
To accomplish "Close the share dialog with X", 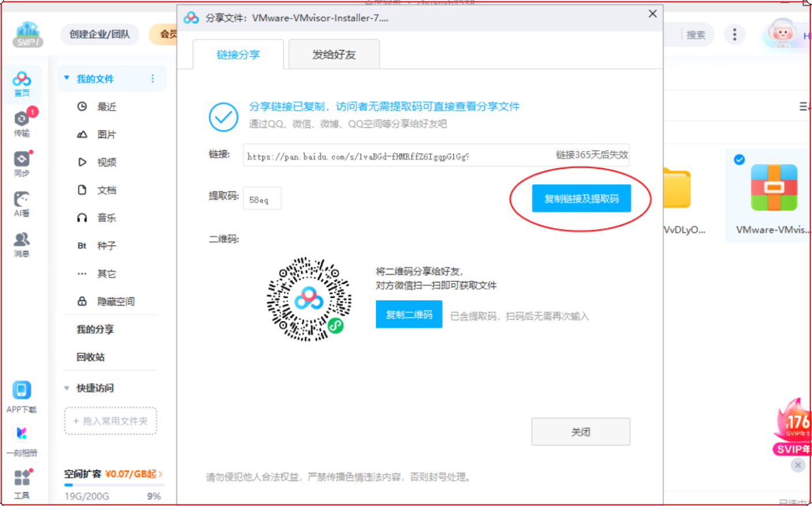I will point(652,14).
